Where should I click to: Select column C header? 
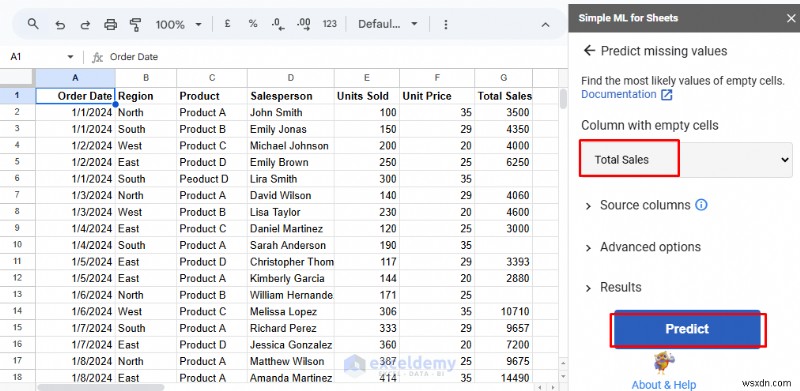(212, 78)
